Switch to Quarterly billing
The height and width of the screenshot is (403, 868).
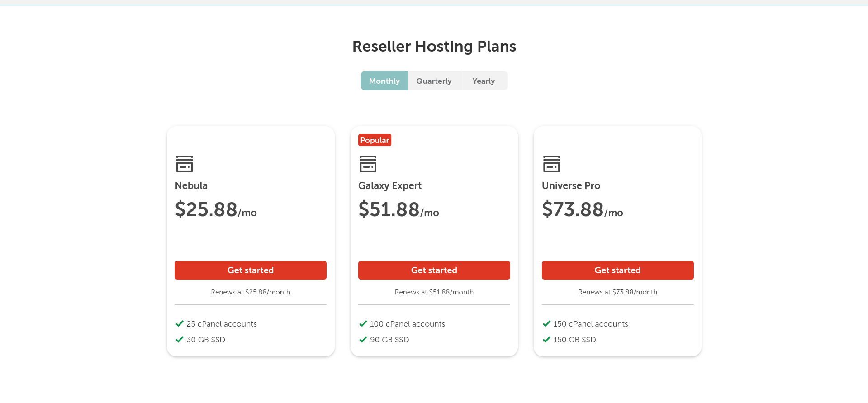pyautogui.click(x=434, y=81)
